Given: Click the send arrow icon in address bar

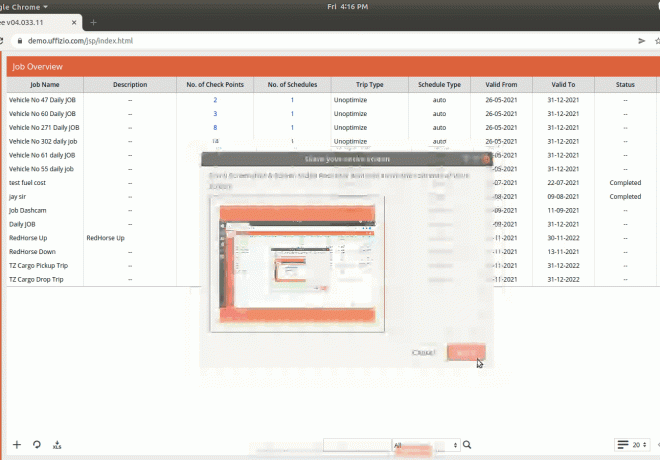Looking at the screenshot, I should 641,41.
